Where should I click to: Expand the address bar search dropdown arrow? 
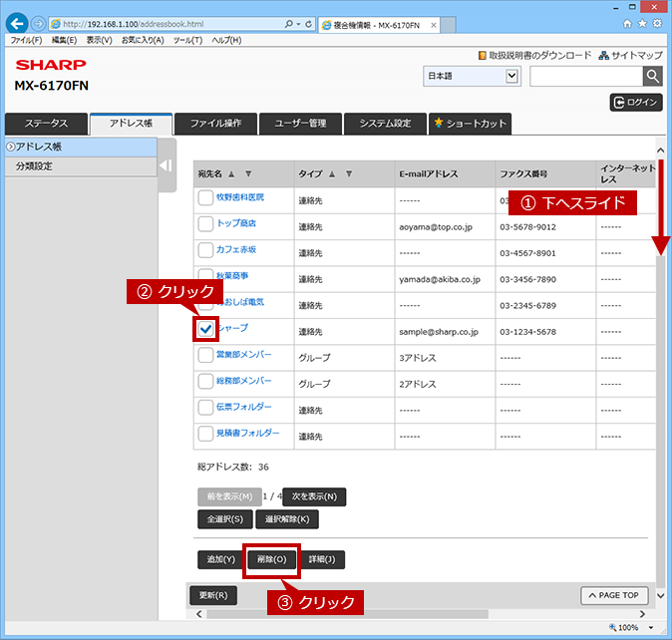(298, 24)
